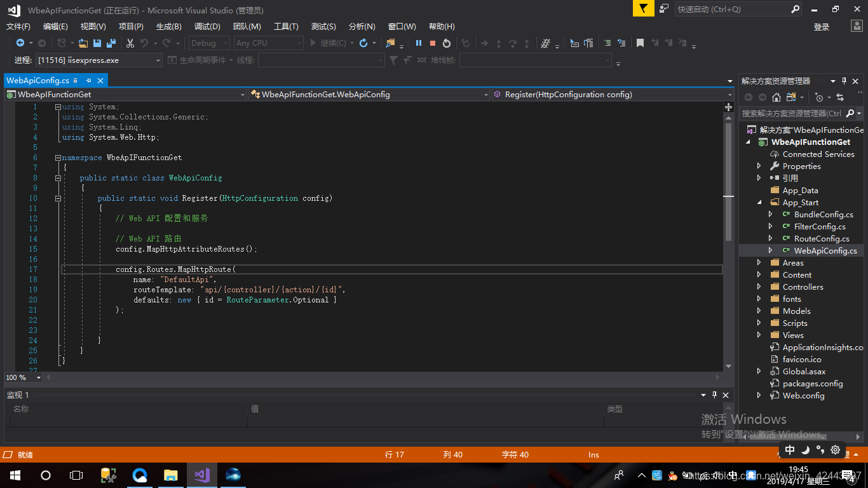Viewport: 868px width, 488px height.
Task: Open the 生成(B) menu
Action: click(169, 27)
